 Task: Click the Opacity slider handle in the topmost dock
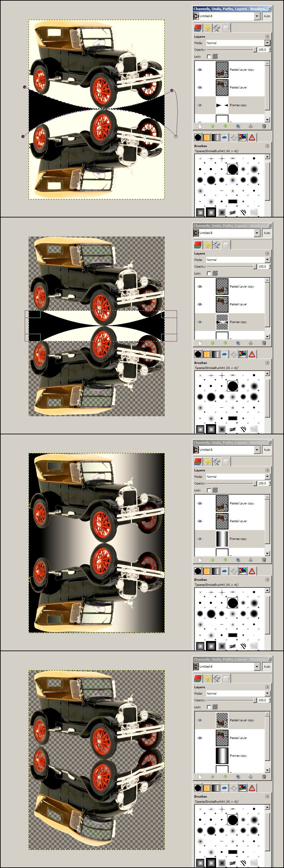(255, 49)
